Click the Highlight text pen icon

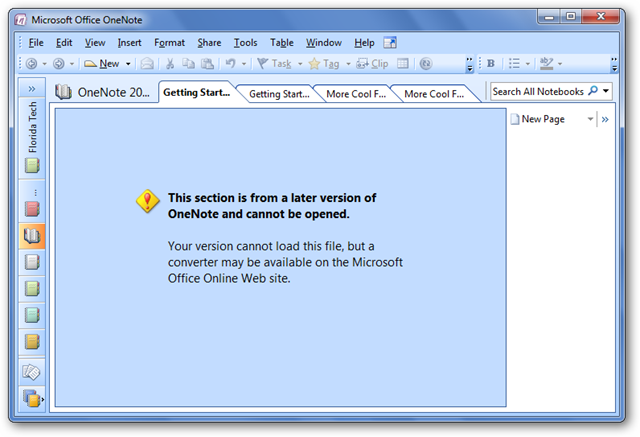point(546,64)
